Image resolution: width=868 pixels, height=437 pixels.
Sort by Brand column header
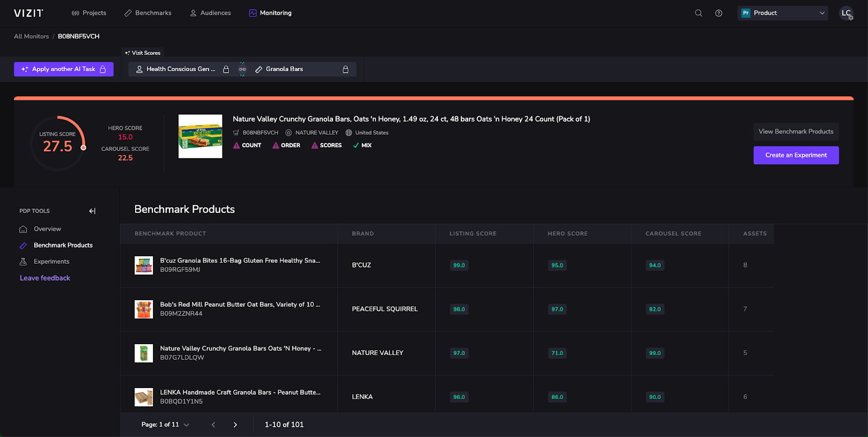[x=363, y=233]
